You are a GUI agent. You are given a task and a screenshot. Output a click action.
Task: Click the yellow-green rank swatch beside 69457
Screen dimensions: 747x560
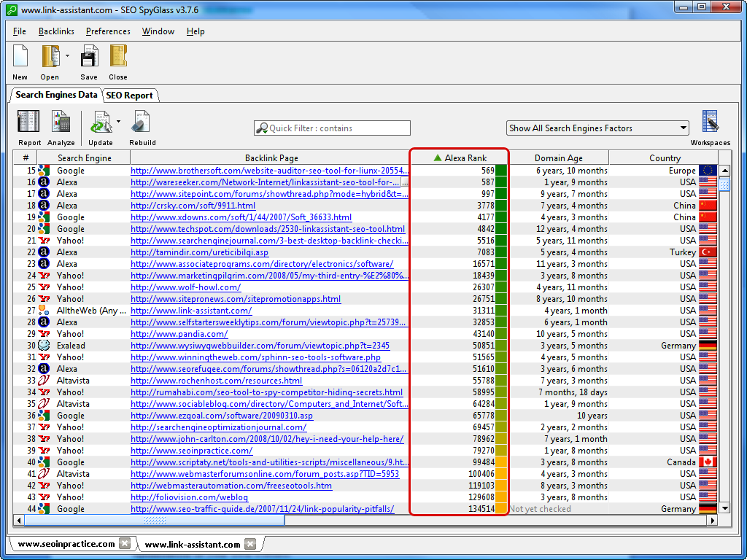[x=501, y=427]
